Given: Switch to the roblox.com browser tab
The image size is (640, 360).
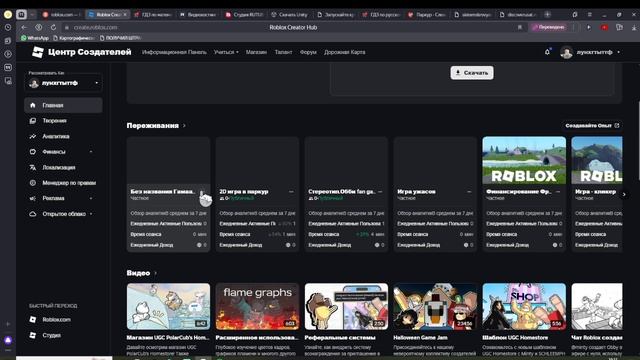Looking at the screenshot, I should point(61,14).
